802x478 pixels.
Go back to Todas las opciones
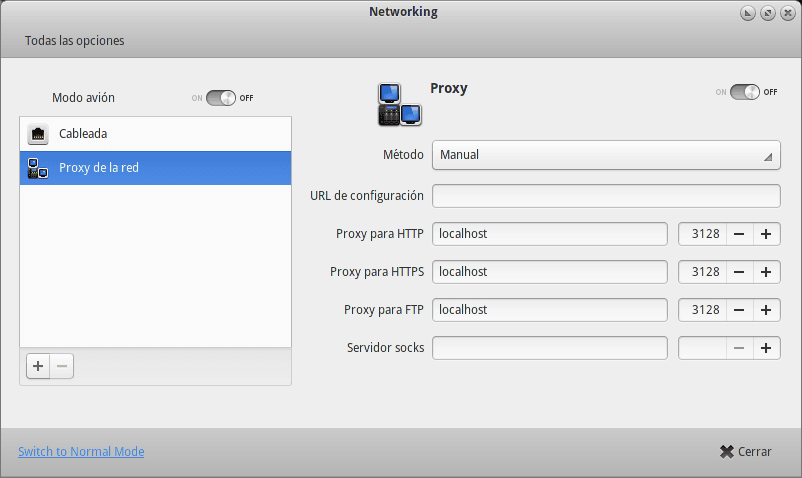tap(75, 40)
